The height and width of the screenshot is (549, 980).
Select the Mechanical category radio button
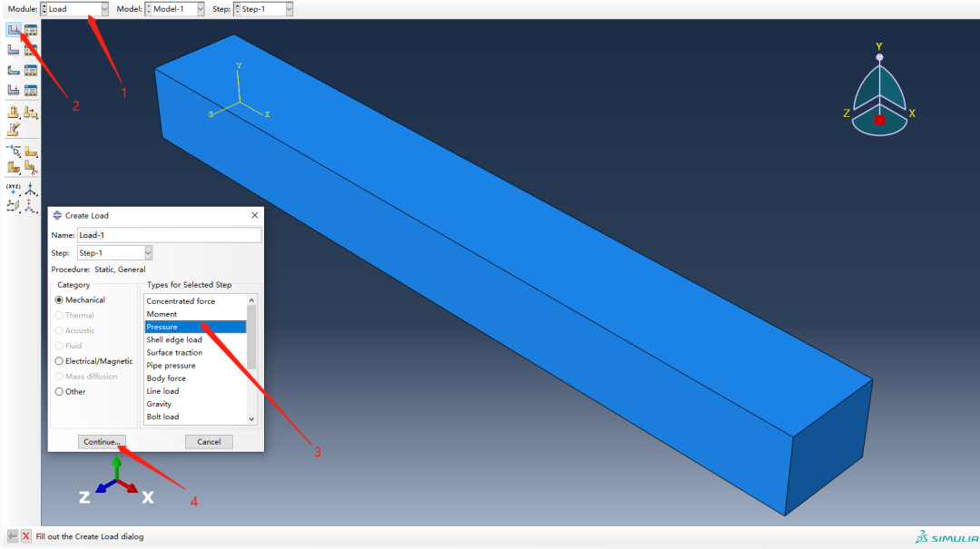coord(60,300)
